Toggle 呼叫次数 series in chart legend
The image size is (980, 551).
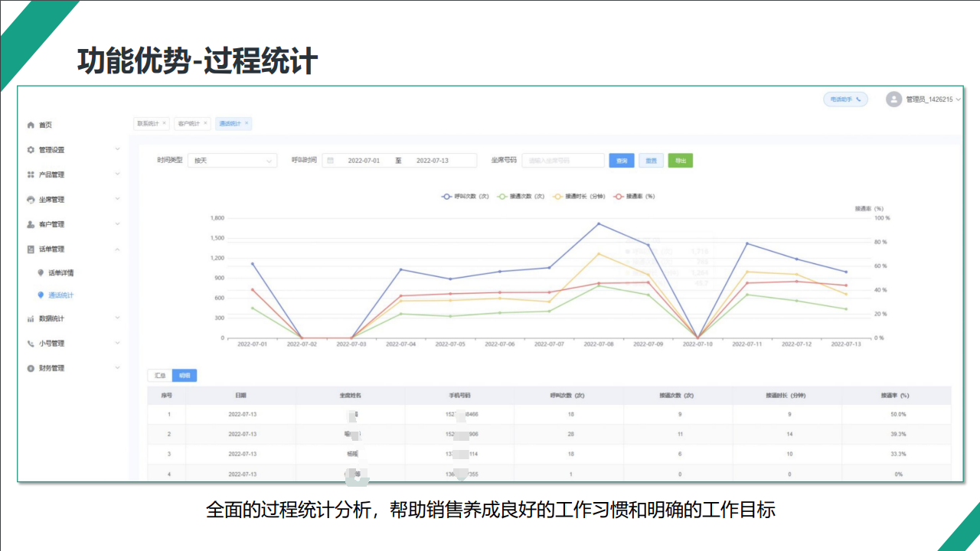click(x=464, y=197)
